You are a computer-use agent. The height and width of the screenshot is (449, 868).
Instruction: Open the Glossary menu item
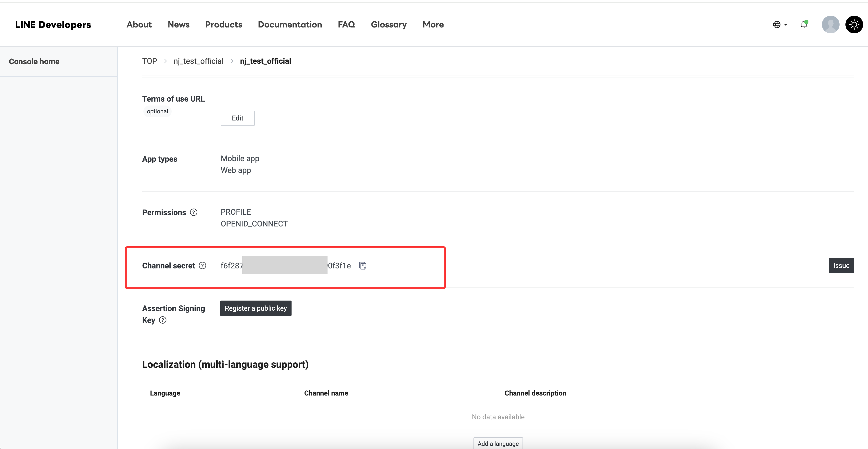click(x=389, y=25)
